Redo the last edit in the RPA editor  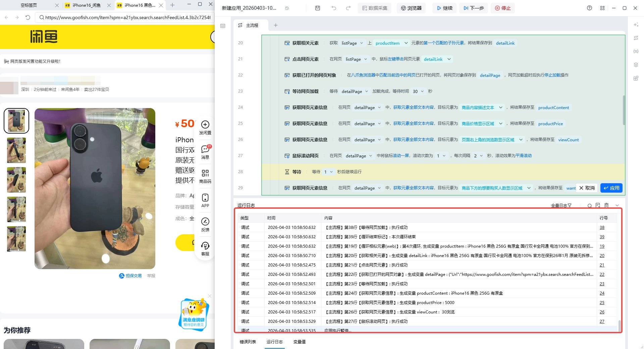348,8
